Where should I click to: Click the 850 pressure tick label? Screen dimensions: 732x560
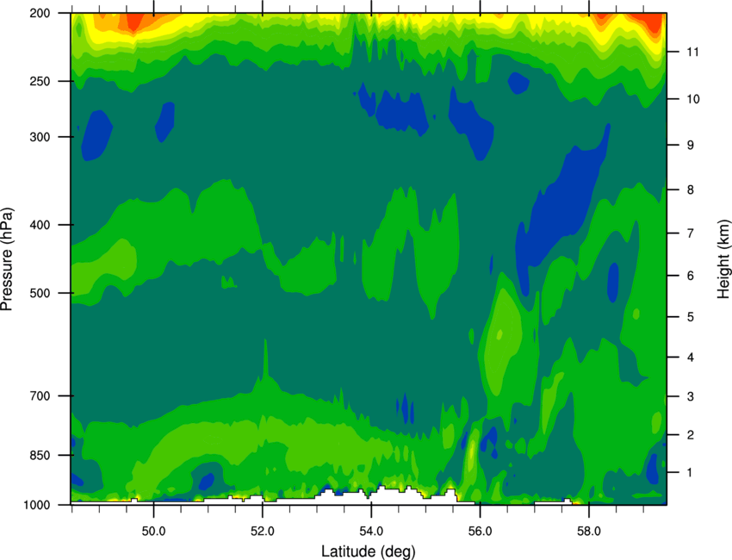tap(40, 455)
